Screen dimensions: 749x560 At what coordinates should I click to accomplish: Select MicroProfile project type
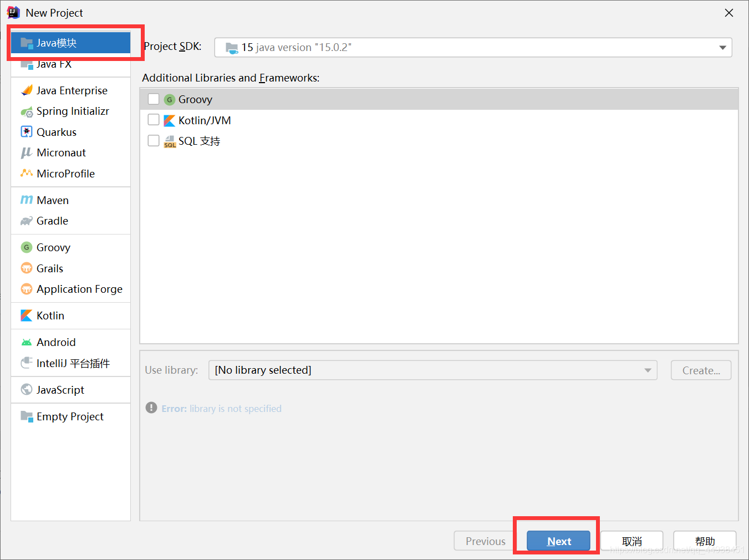click(x=71, y=174)
